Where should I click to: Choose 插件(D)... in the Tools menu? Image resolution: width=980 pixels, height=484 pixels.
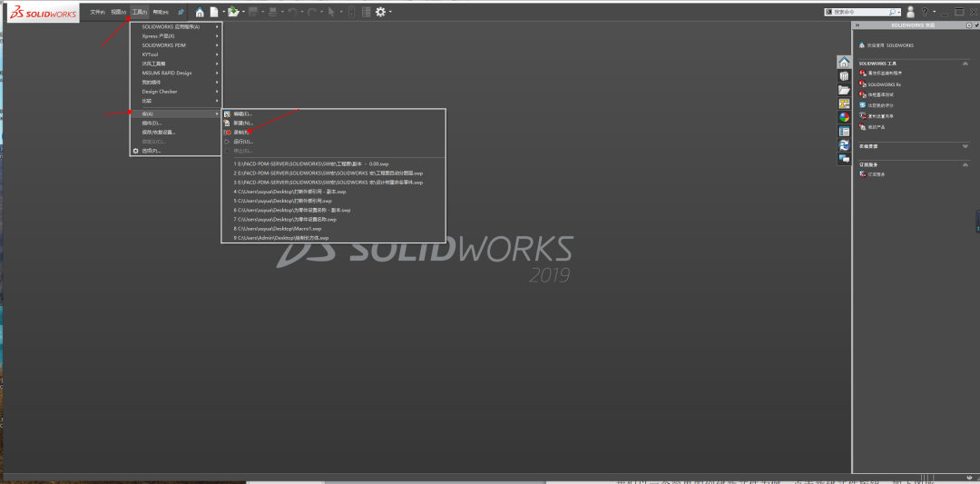coord(176,123)
